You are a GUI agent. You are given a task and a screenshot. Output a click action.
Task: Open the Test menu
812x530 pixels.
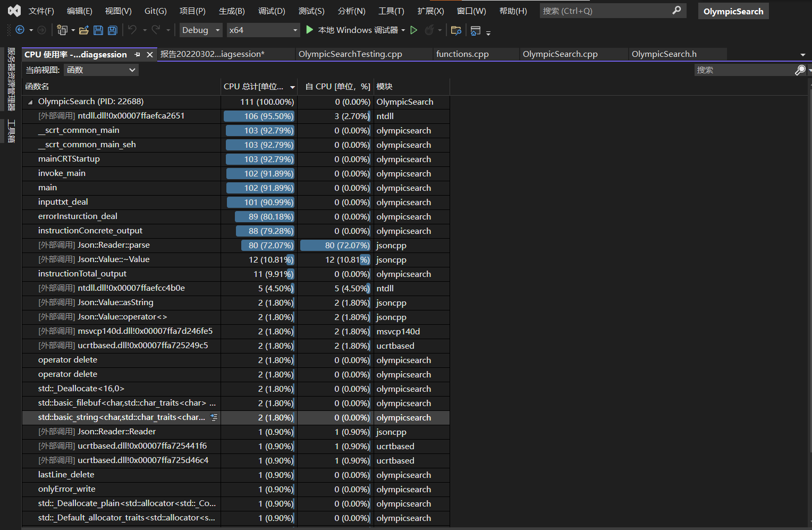pyautogui.click(x=311, y=11)
